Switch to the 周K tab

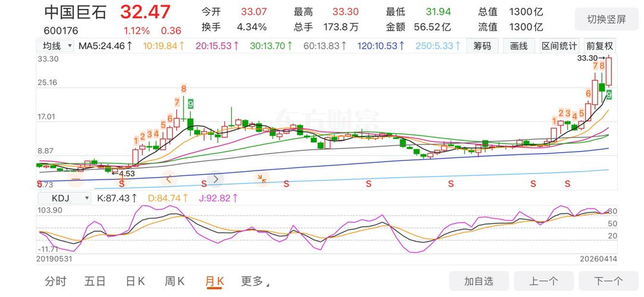point(175,282)
